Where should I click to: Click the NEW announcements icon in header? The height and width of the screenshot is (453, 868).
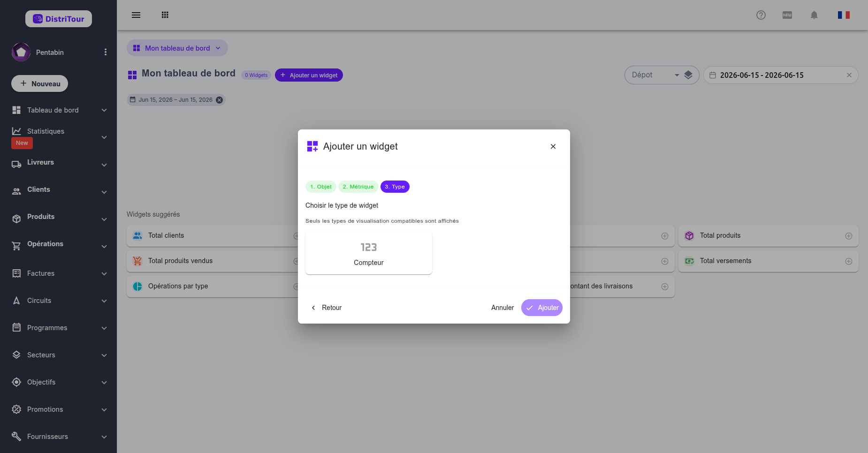787,15
